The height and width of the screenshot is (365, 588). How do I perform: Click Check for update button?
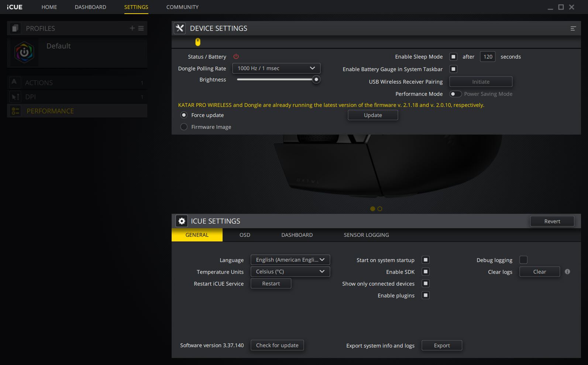(x=277, y=345)
